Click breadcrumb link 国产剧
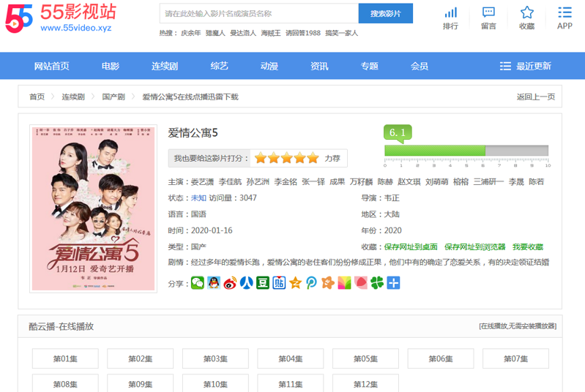This screenshot has height=392, width=585. (x=113, y=97)
